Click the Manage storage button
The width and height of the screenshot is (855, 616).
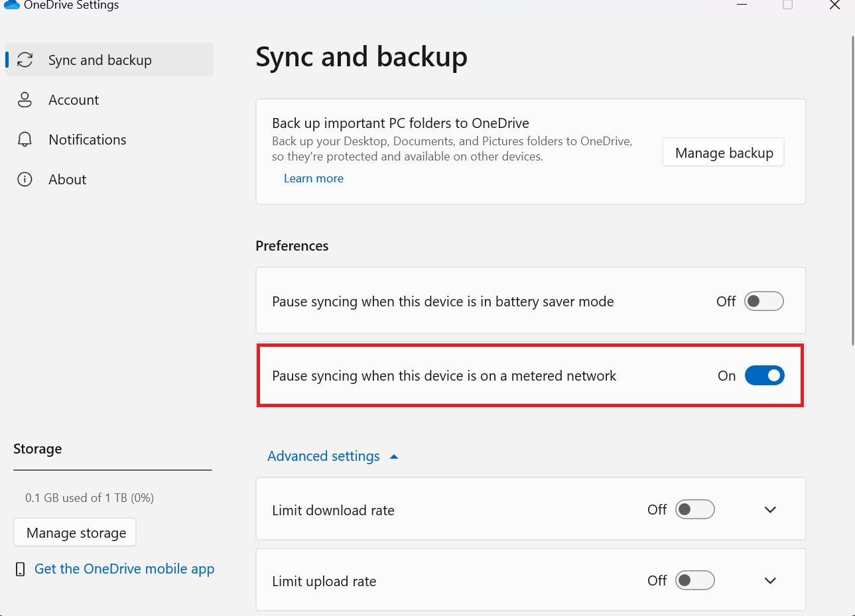76,532
